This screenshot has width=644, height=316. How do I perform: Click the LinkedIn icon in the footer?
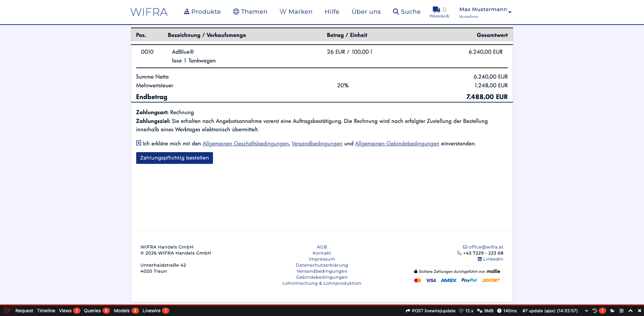coord(480,259)
